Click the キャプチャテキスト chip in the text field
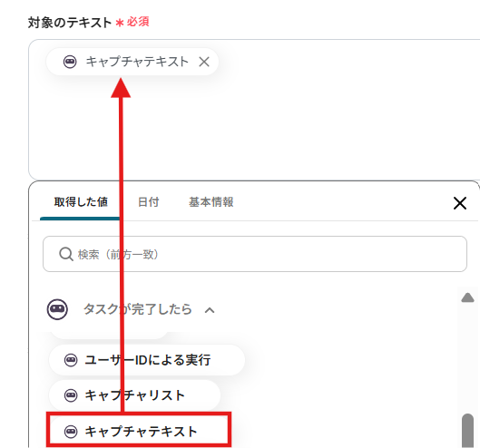 (x=132, y=62)
